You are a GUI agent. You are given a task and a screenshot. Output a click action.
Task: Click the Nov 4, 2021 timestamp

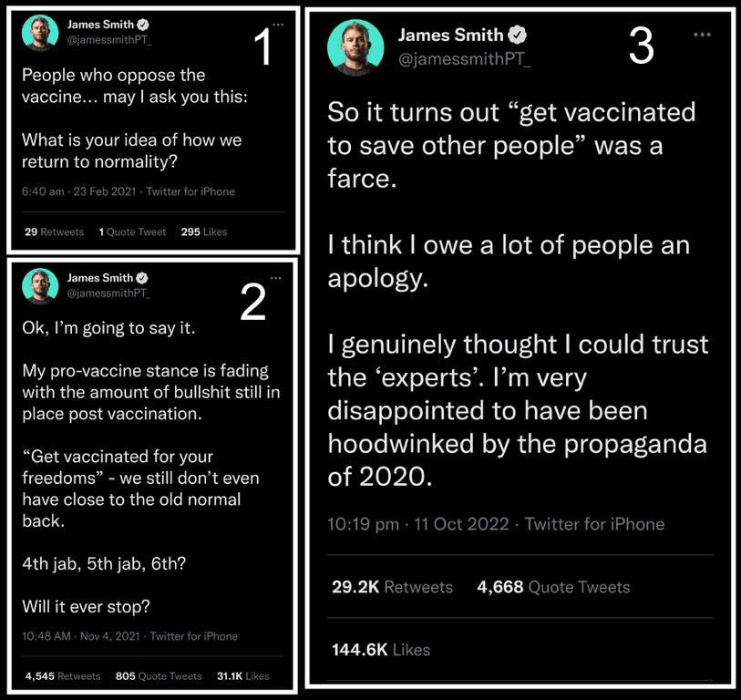click(109, 636)
